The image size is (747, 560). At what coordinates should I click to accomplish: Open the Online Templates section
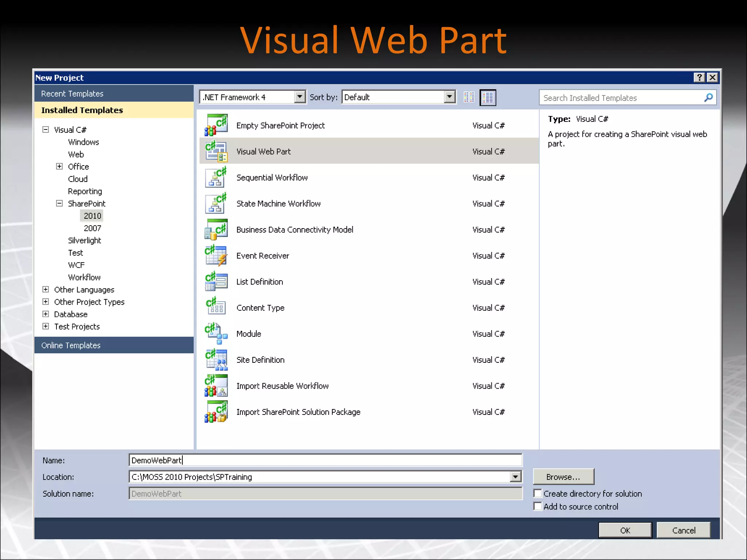(114, 345)
